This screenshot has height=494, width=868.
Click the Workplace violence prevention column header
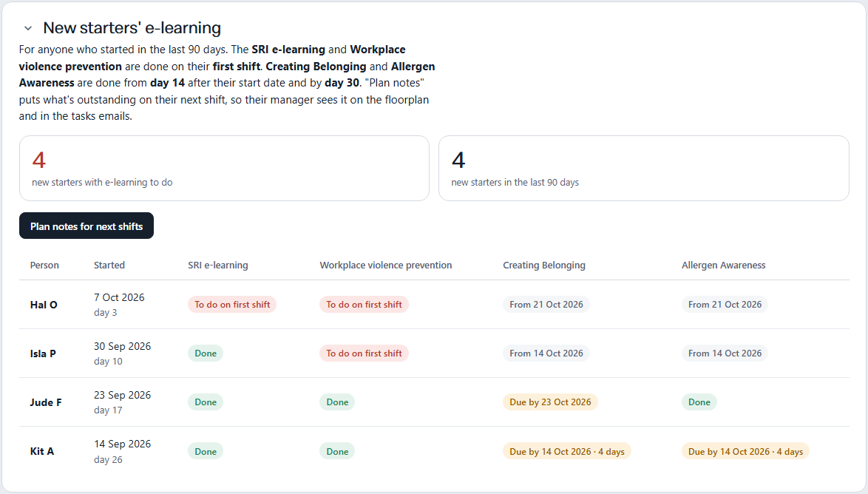coord(385,265)
